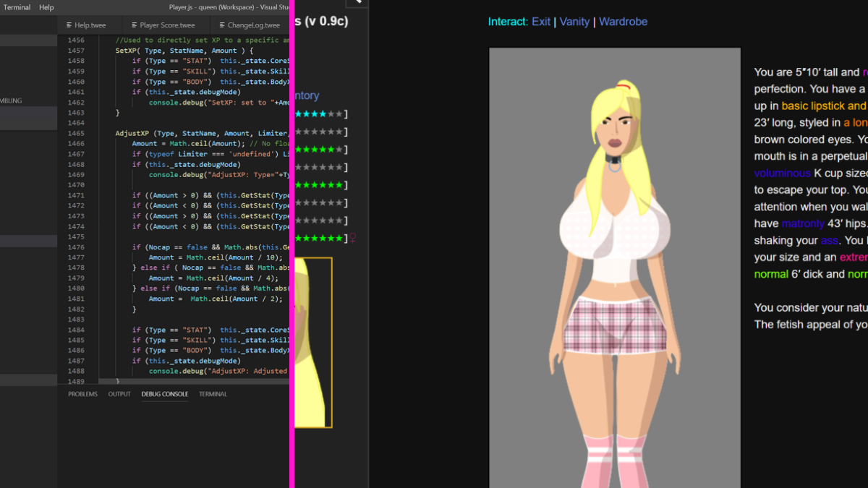Show the Problems panel tab
This screenshot has height=488, width=868.
(82, 394)
